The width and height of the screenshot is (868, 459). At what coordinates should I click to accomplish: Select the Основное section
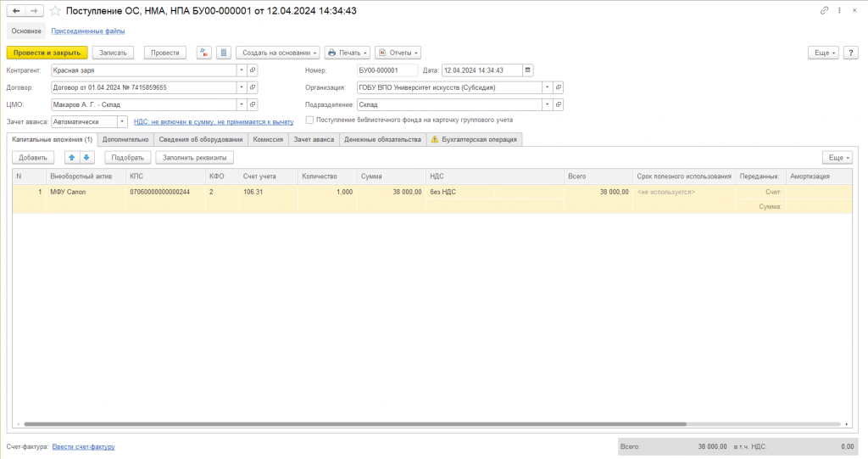(26, 31)
